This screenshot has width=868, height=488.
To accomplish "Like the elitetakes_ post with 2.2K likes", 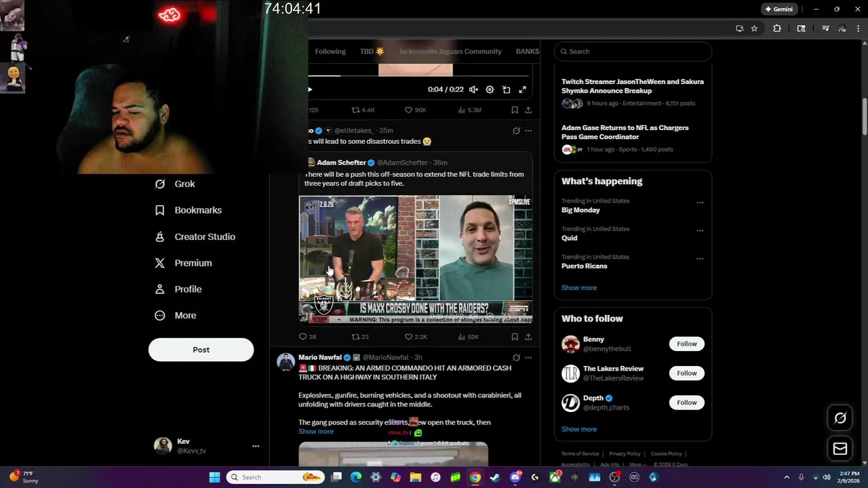I will coord(416,337).
